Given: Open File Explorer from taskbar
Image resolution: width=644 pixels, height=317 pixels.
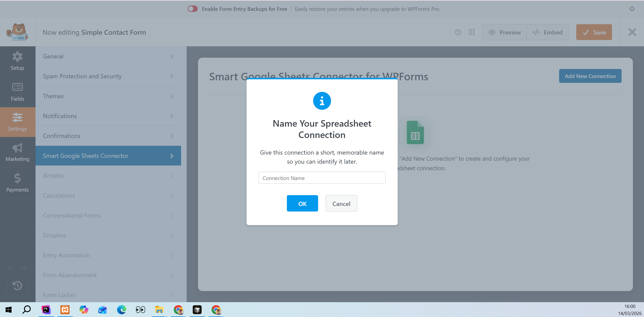Looking at the screenshot, I should [x=159, y=310].
